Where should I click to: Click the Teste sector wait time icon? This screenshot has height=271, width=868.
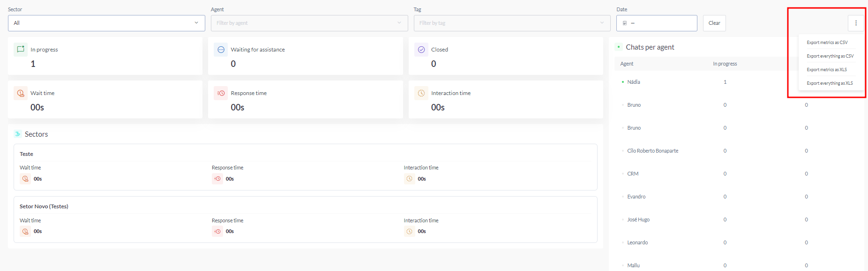click(25, 179)
